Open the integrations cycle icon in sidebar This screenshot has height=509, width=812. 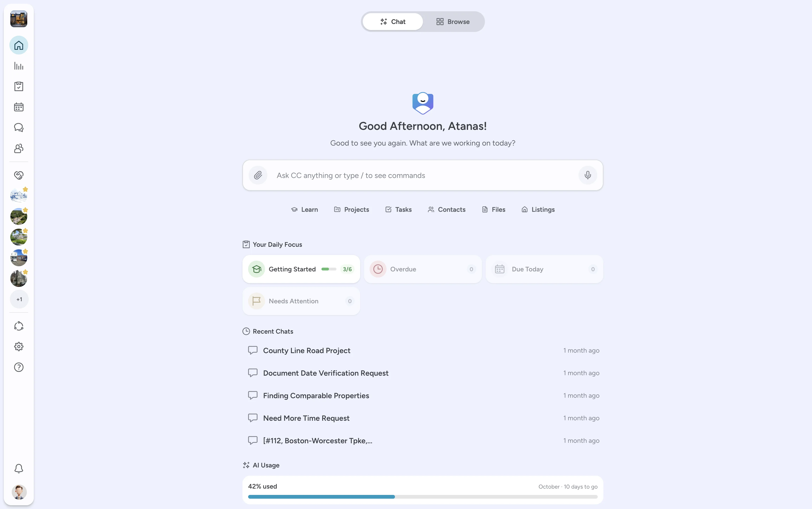(x=19, y=326)
